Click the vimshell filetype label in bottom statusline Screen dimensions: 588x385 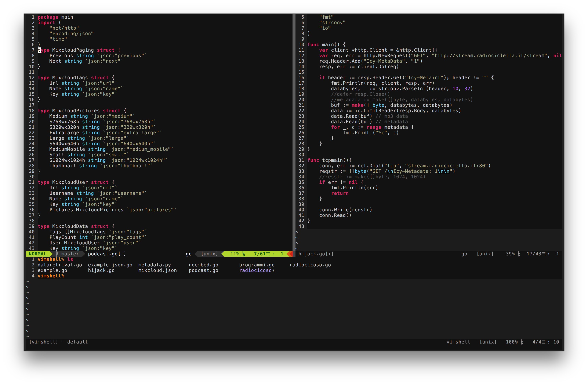pyautogui.click(x=458, y=342)
